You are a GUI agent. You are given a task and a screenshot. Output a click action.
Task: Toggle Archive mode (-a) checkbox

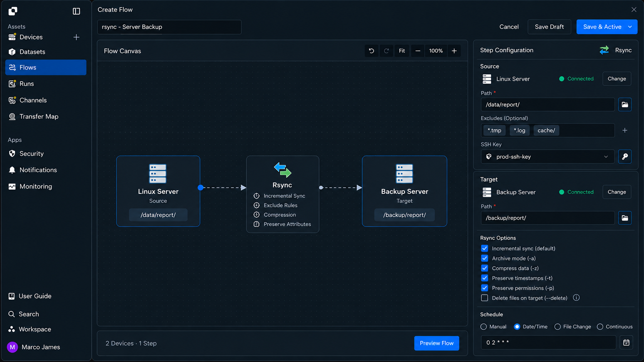(x=485, y=259)
